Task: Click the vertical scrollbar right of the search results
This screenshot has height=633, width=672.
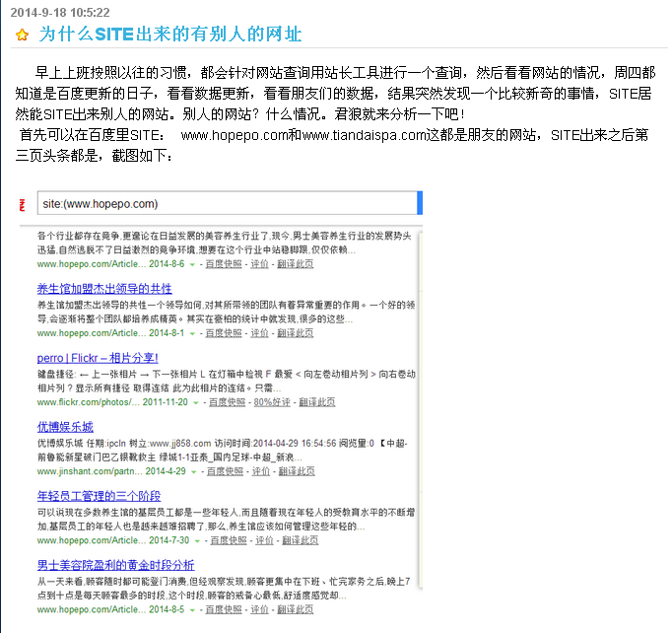Action: (x=421, y=409)
